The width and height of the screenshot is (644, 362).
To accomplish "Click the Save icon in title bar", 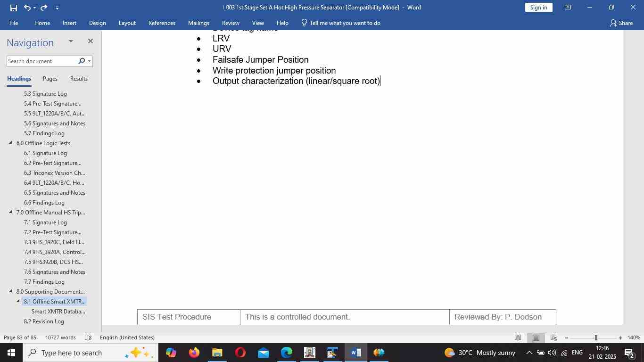I will tap(14, 8).
